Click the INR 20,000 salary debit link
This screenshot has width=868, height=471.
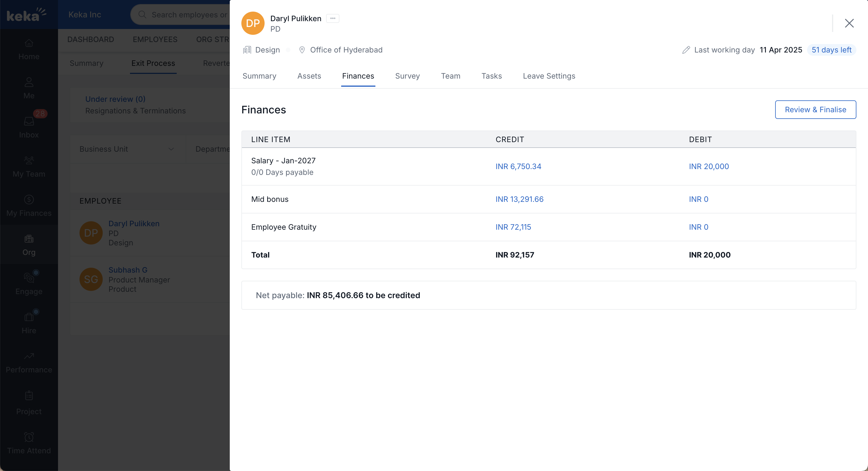[x=709, y=166]
